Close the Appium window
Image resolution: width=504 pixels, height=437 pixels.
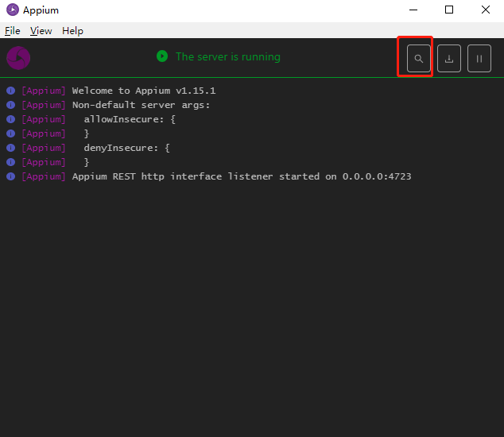pos(486,10)
